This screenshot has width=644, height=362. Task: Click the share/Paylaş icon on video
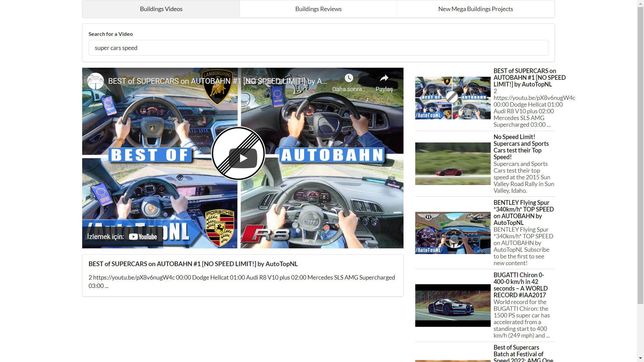[383, 79]
